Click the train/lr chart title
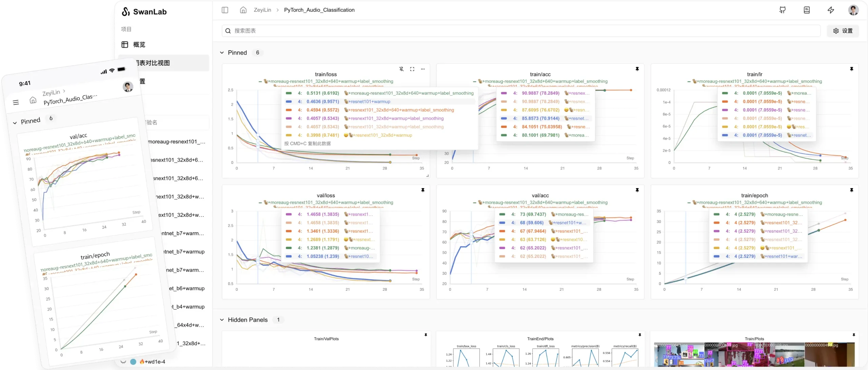 point(754,74)
